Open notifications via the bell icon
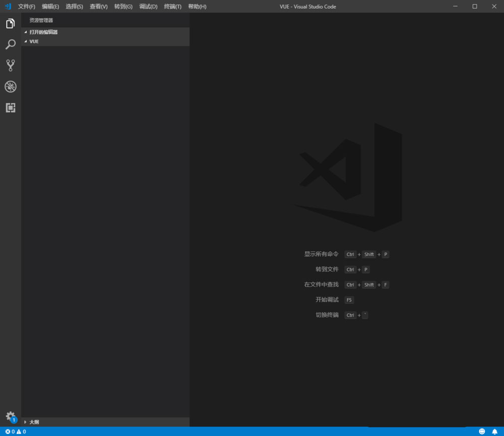This screenshot has width=504, height=436. [495, 431]
